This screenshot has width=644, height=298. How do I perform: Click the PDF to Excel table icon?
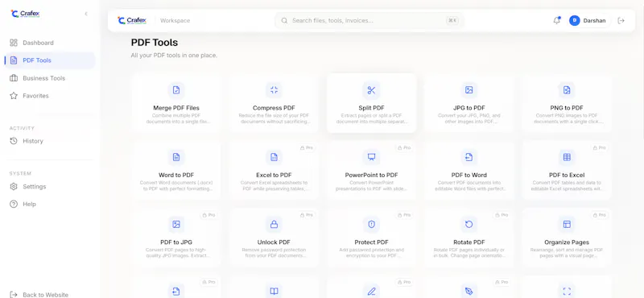[567, 157]
